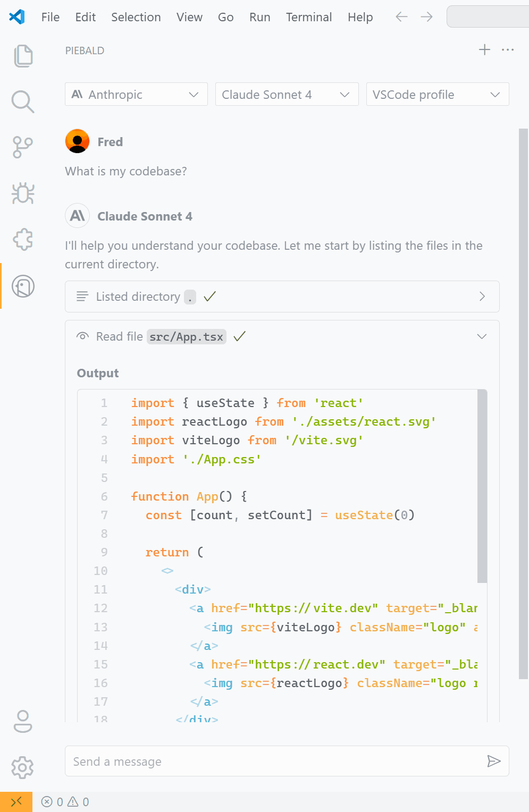Collapse the Read file src/App.tsx output

point(482,336)
